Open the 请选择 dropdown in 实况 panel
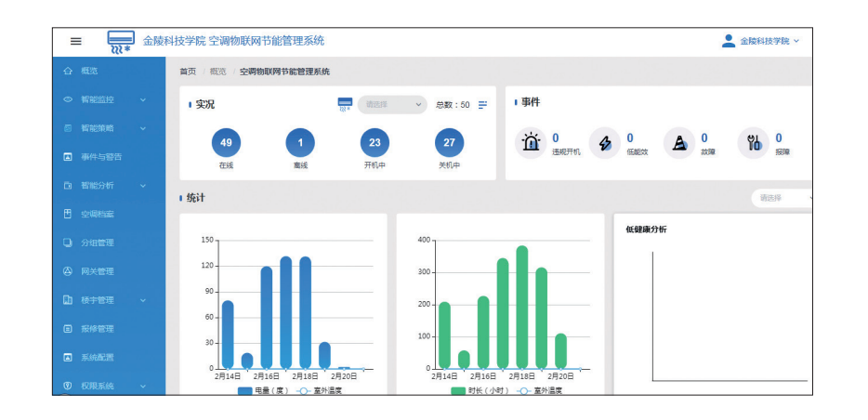The image size is (868, 420). click(x=390, y=105)
